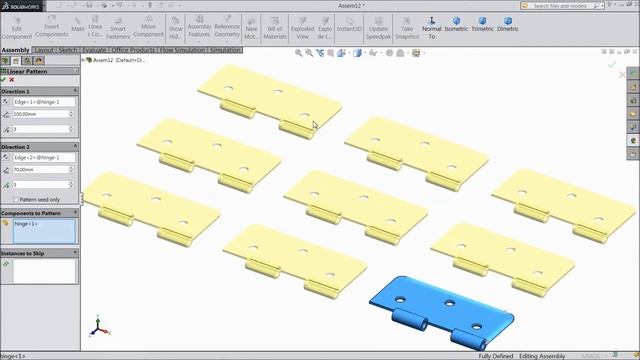Collapse the Direction 1 section

(75, 91)
